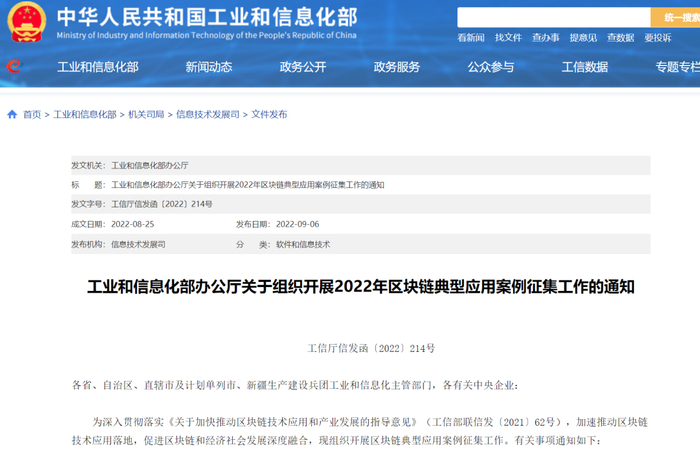Screen dimensions: 700x460
Task: Click the national emblem logo
Action: click(x=27, y=22)
